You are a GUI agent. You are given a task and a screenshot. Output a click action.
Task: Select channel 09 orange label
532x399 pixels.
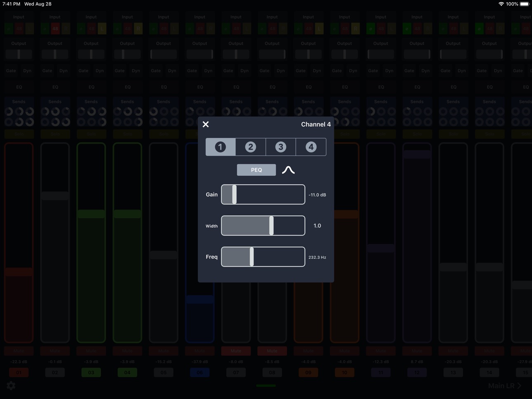pyautogui.click(x=308, y=373)
